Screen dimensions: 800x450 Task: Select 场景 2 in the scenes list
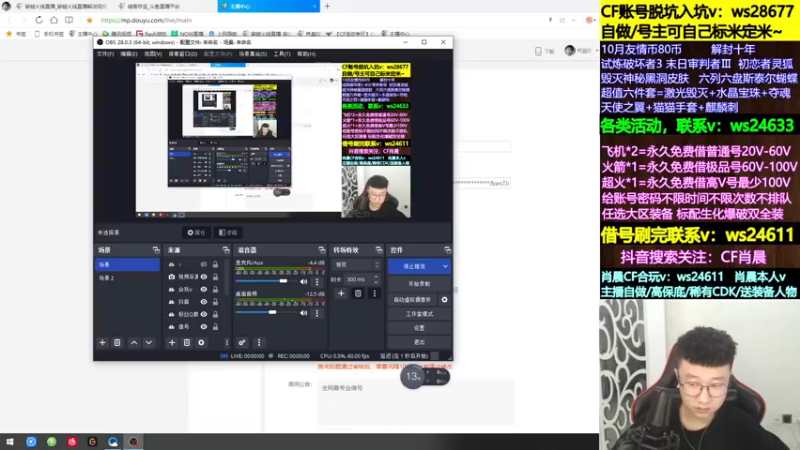pyautogui.click(x=127, y=278)
